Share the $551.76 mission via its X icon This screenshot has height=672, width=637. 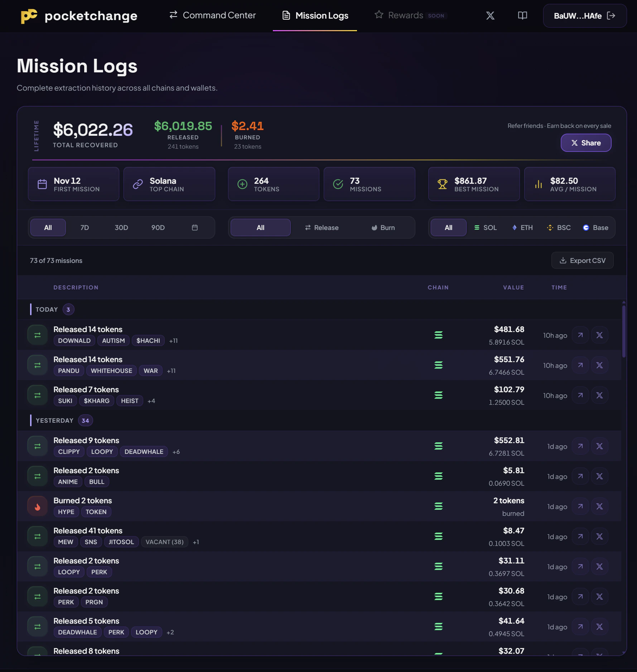[600, 365]
